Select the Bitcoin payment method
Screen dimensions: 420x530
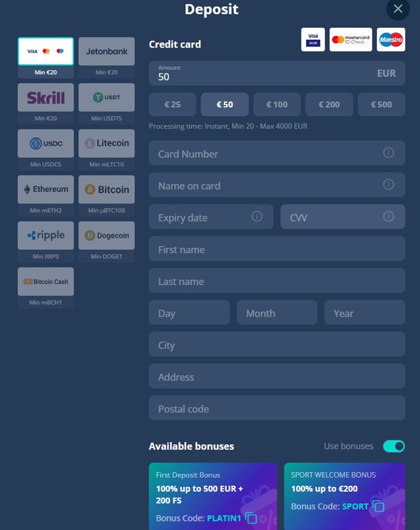tap(107, 190)
